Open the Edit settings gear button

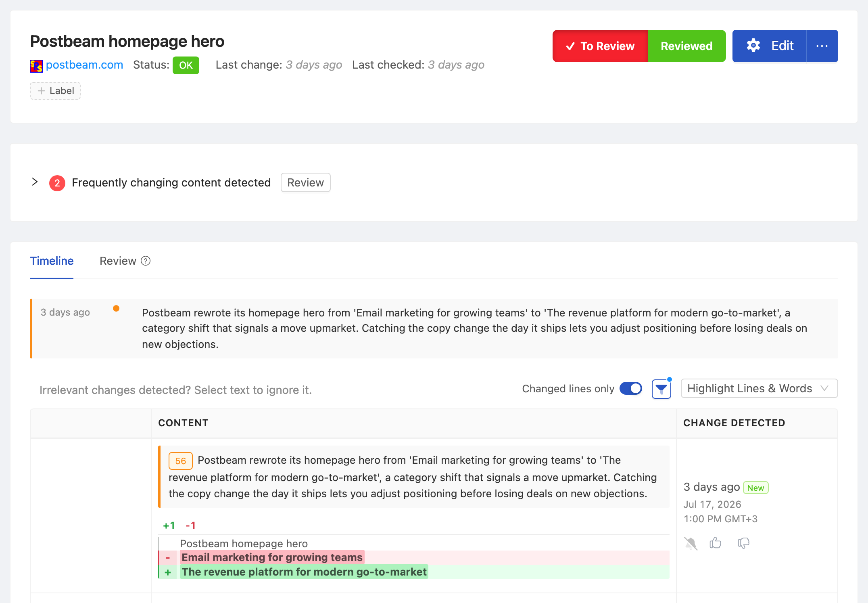pyautogui.click(x=769, y=46)
